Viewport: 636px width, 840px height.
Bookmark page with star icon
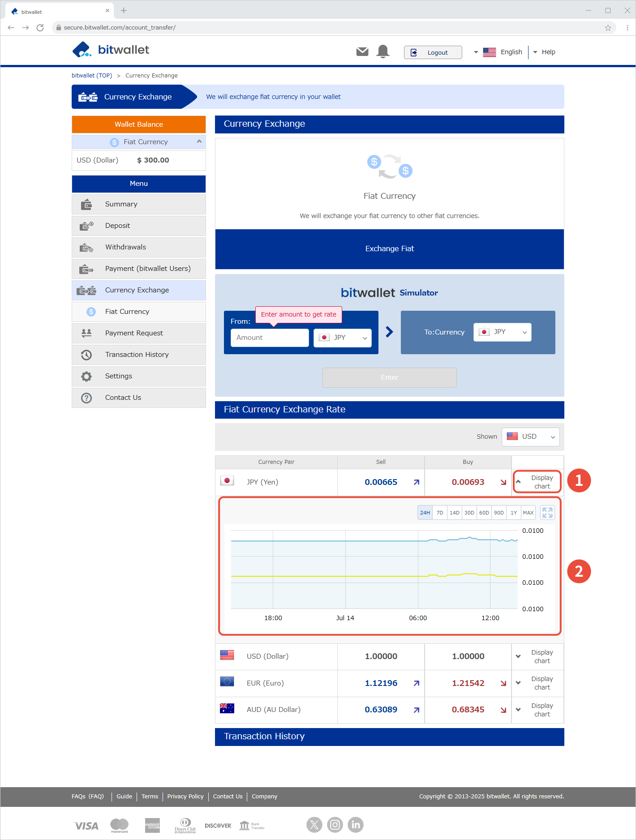[608, 28]
